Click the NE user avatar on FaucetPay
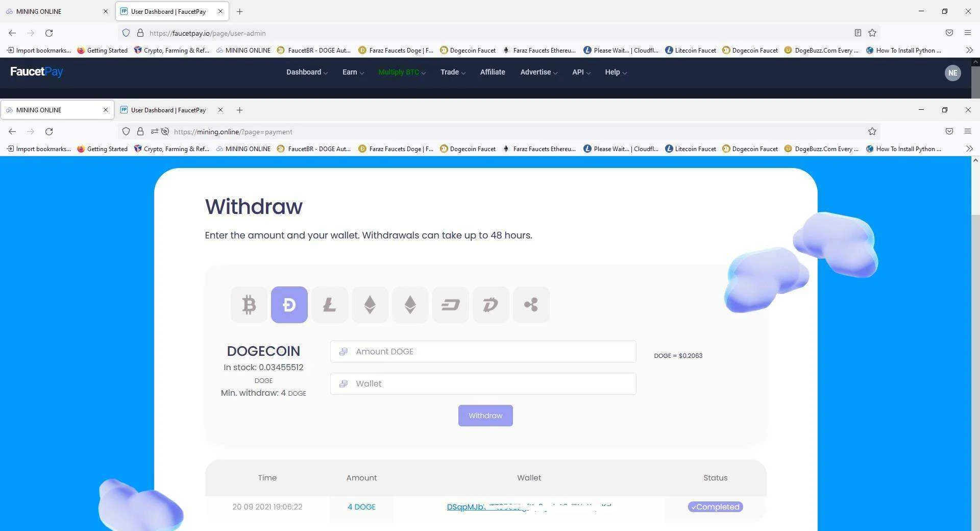The width and height of the screenshot is (980, 531). 952,73
